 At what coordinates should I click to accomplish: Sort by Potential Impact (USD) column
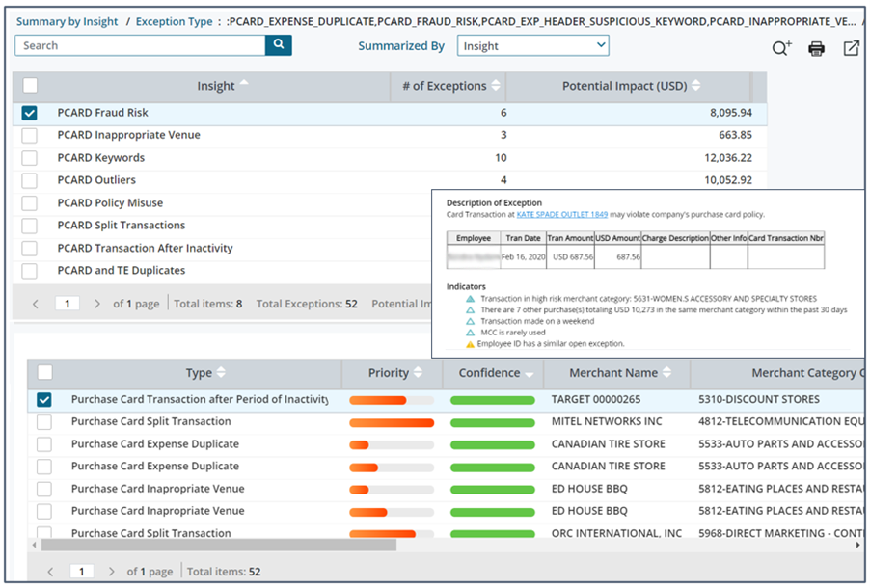point(695,86)
